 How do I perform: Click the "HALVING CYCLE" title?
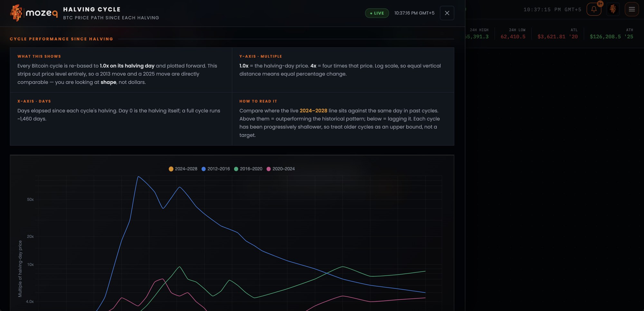pos(92,9)
